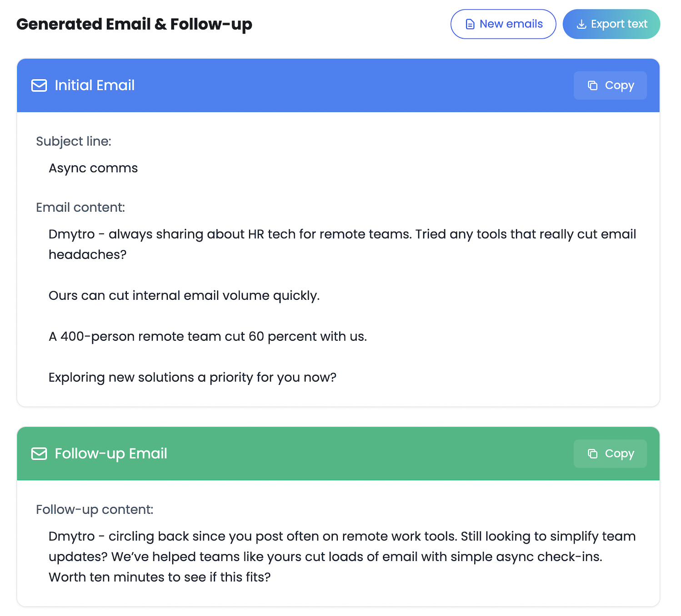681x616 pixels.
Task: Click the Initial Email header title
Action: click(95, 85)
